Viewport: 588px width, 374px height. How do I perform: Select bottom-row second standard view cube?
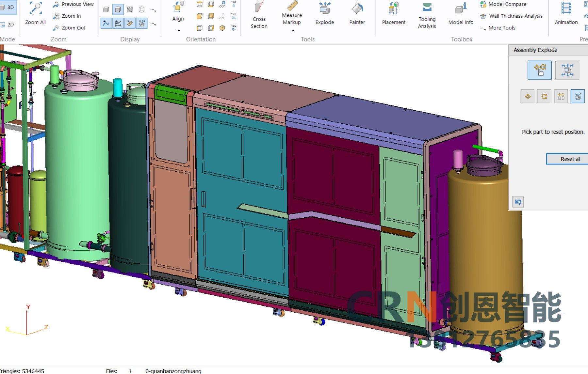click(211, 28)
